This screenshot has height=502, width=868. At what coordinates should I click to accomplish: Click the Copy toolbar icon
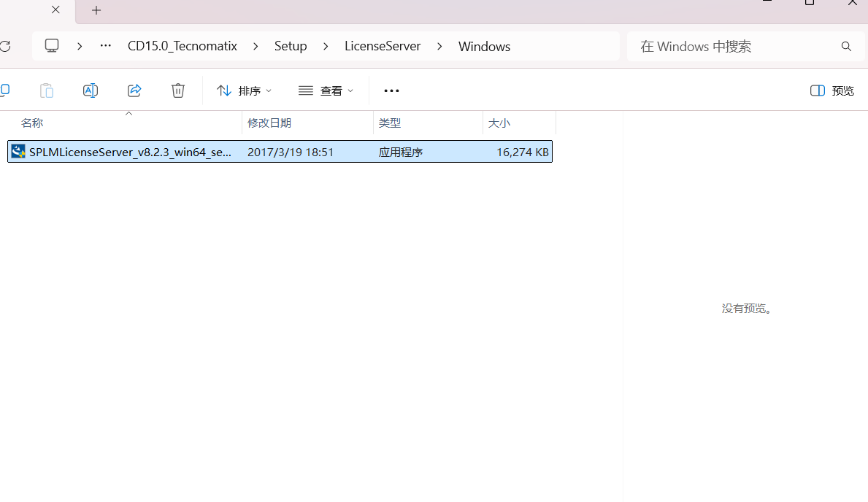(x=5, y=90)
